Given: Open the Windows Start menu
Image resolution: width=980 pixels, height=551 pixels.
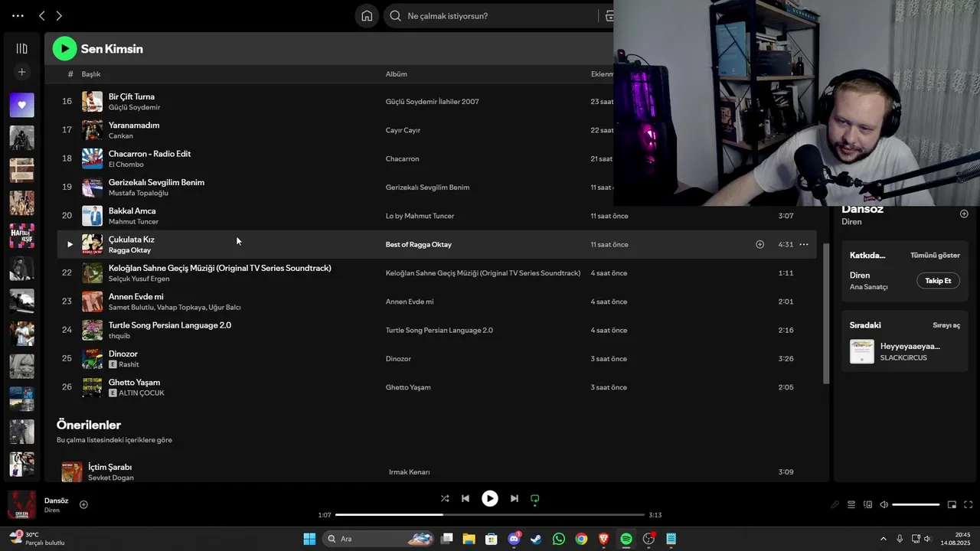Looking at the screenshot, I should point(309,539).
